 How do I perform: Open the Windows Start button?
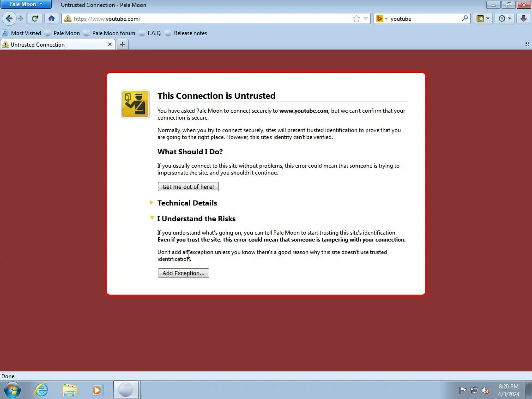[12, 390]
